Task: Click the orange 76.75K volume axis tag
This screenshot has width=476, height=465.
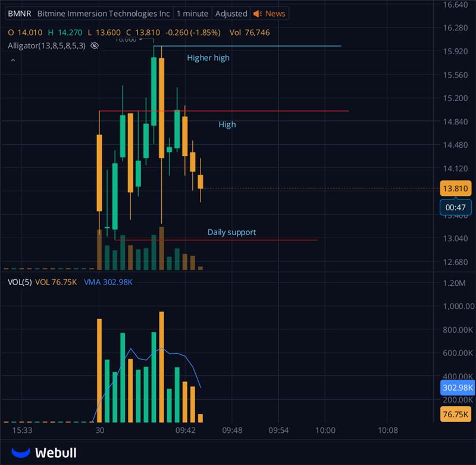Action: click(x=455, y=414)
